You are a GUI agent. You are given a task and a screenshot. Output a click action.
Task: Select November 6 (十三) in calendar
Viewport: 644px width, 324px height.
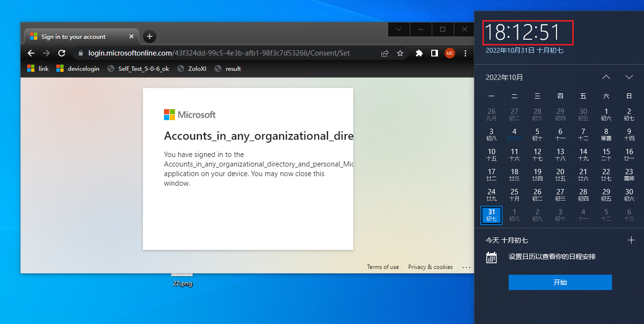tap(629, 215)
